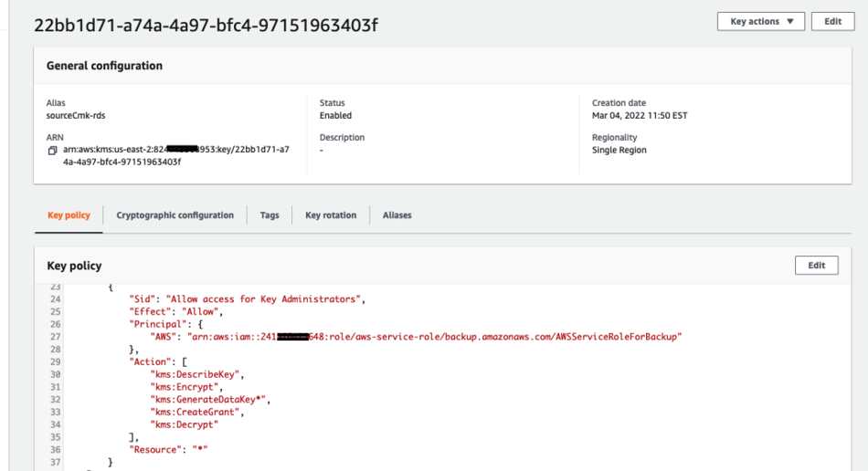This screenshot has height=471, width=868.
Task: Click the alias value sourceCmk-rds
Action: tap(75, 116)
